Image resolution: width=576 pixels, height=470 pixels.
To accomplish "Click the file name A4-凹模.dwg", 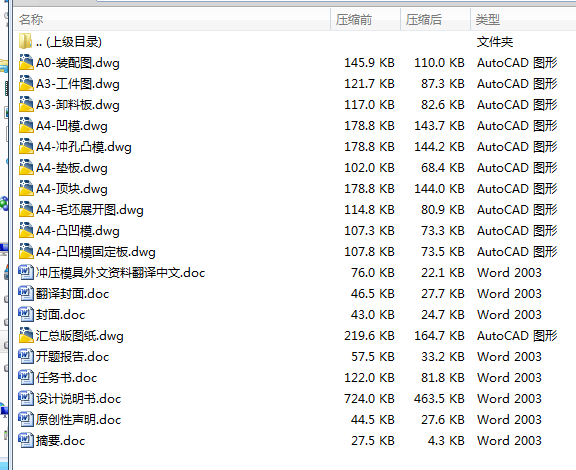I will 72,126.
